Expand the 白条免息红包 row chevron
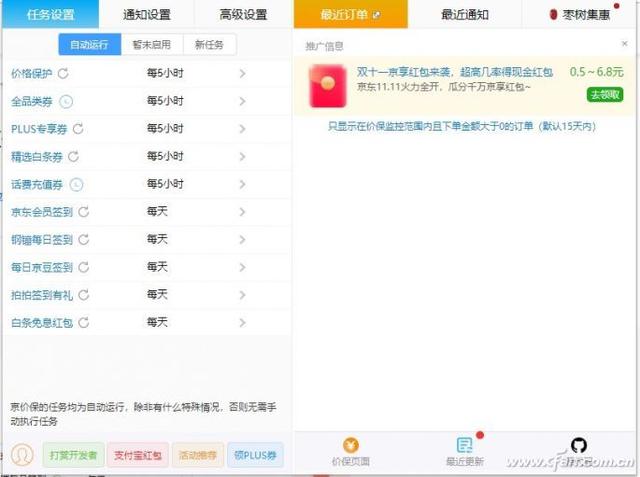Screen dimensions: 640x477 tap(242, 323)
